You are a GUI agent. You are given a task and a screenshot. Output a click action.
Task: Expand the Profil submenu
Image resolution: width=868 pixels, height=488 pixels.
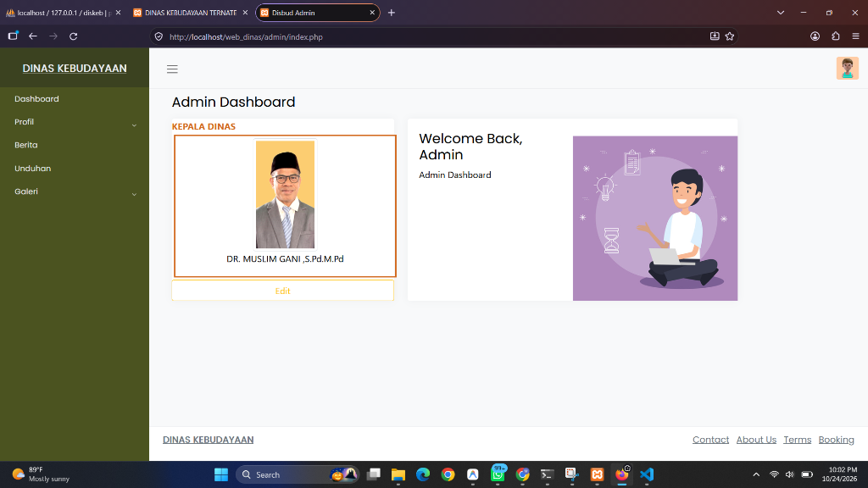(x=75, y=122)
